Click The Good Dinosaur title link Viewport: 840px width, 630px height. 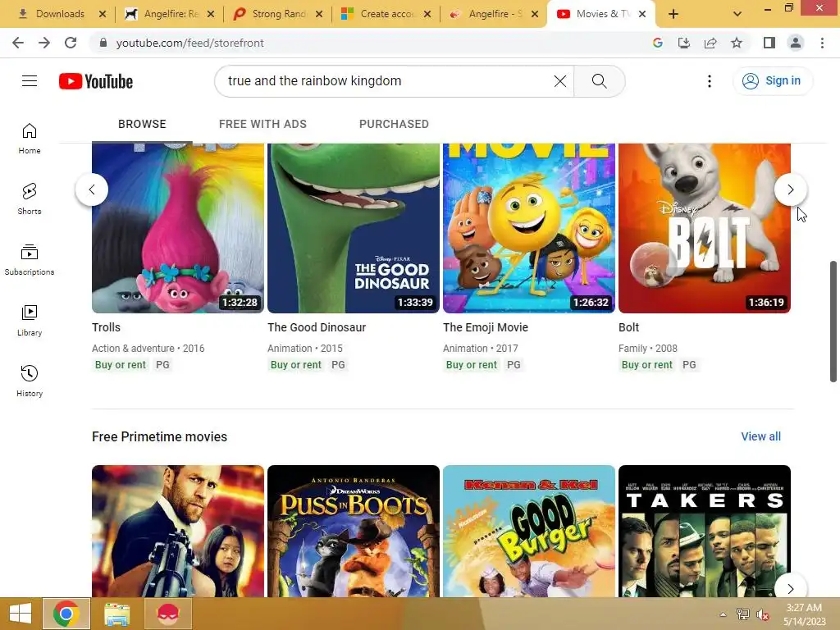[x=317, y=327]
